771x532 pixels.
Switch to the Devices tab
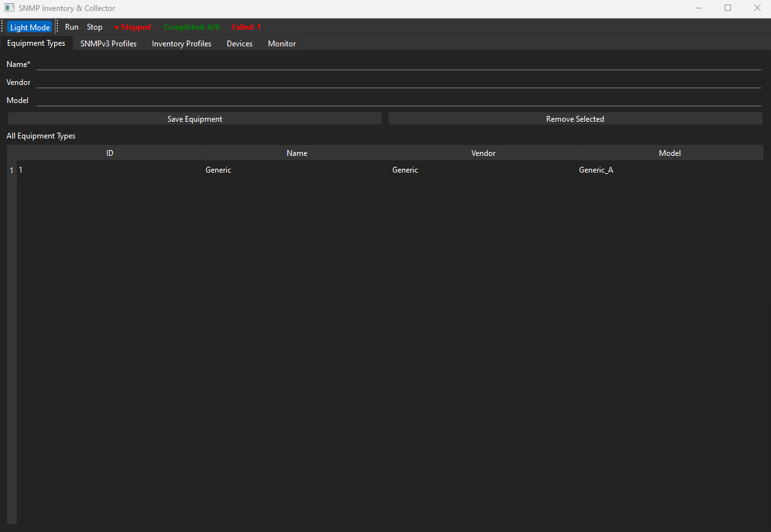[240, 43]
